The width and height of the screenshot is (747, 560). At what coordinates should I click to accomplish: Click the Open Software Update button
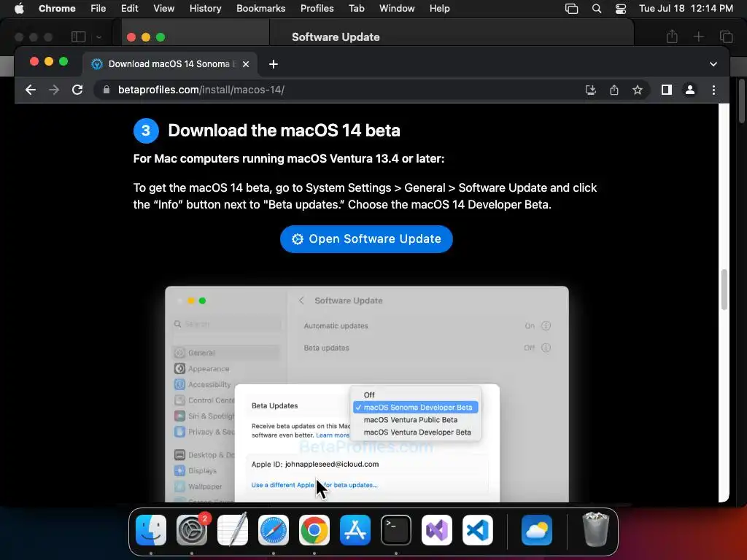click(x=366, y=239)
